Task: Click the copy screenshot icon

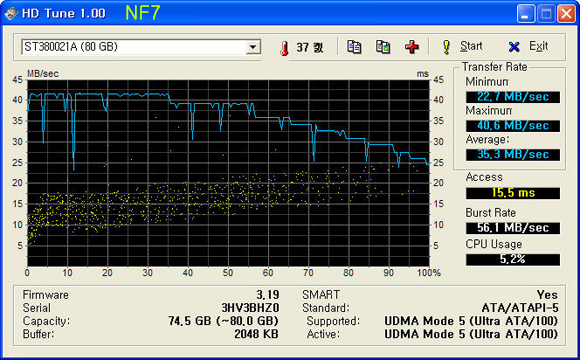Action: [383, 47]
